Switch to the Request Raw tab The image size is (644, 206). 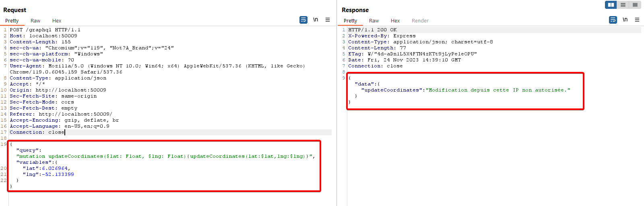coord(35,21)
